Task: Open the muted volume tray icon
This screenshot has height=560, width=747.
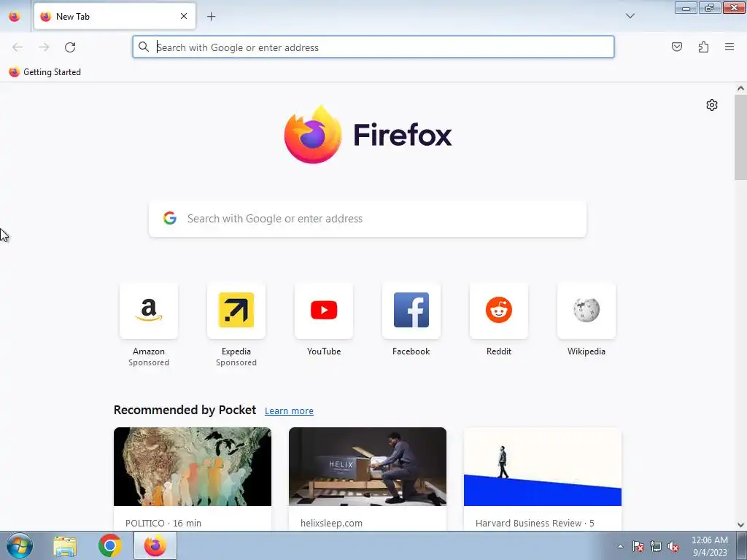Action: pos(673,546)
